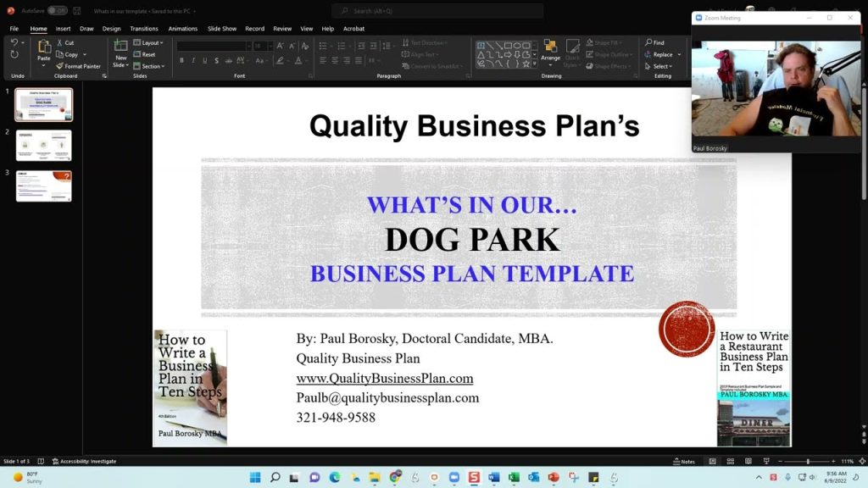Toggle Bold formatting
The height and width of the screenshot is (488, 868).
[181, 60]
